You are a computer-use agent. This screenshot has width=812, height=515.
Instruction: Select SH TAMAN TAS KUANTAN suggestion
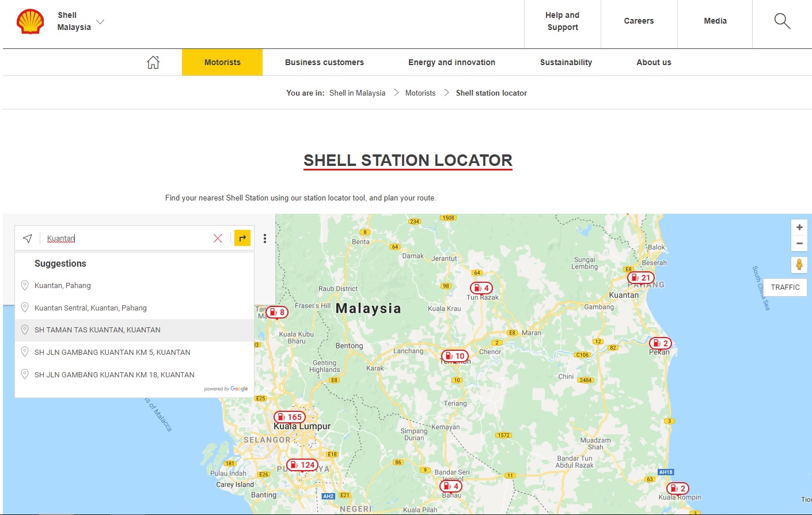click(96, 330)
